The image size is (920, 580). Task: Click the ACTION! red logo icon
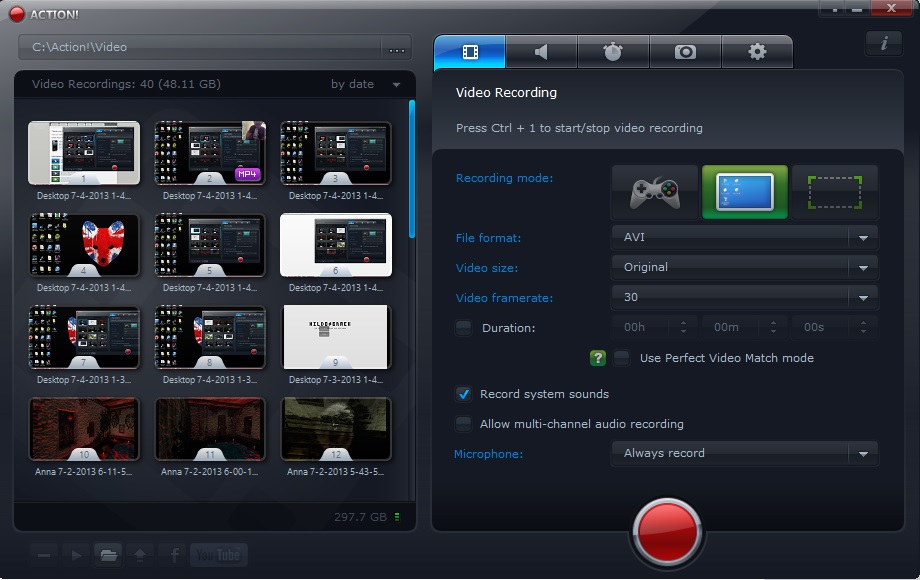pos(17,14)
